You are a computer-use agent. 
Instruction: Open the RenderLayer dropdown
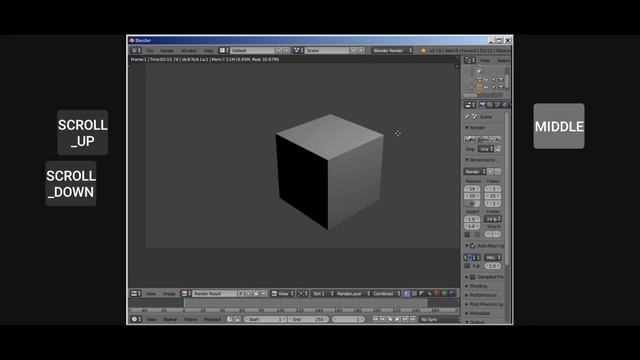tap(353, 293)
